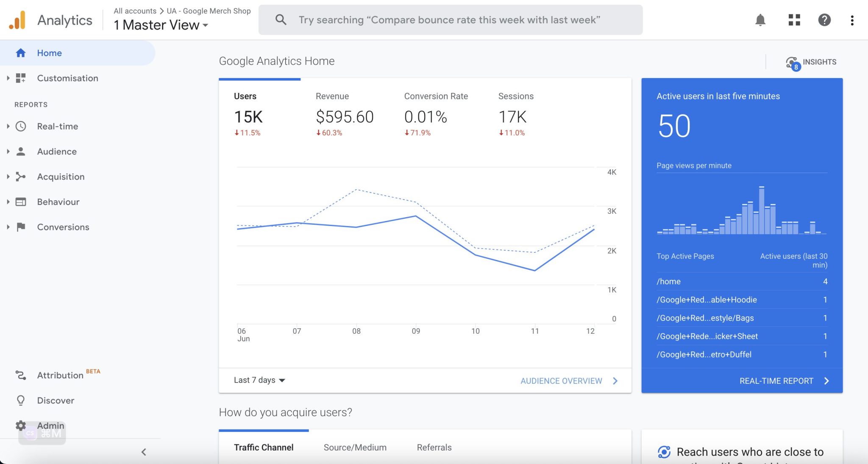
Task: Click the search bar input field
Action: click(x=450, y=20)
